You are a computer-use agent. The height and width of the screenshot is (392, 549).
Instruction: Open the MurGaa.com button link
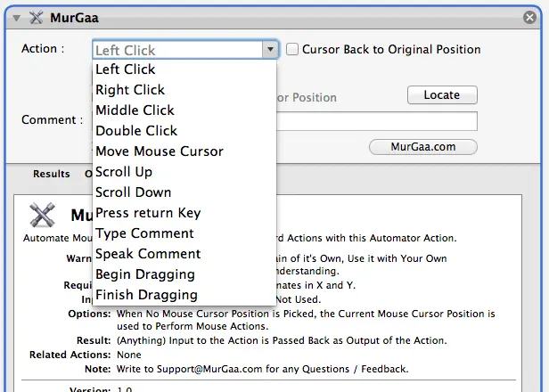tap(422, 147)
